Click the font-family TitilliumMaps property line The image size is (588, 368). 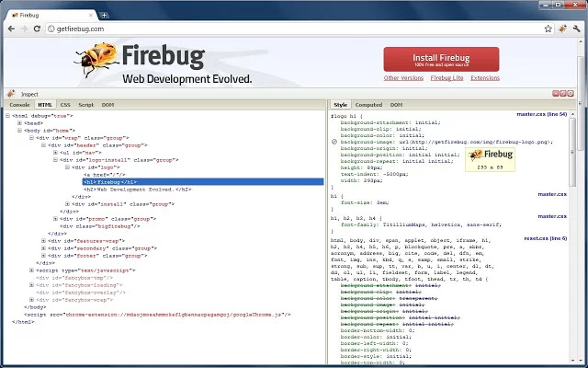click(x=421, y=224)
